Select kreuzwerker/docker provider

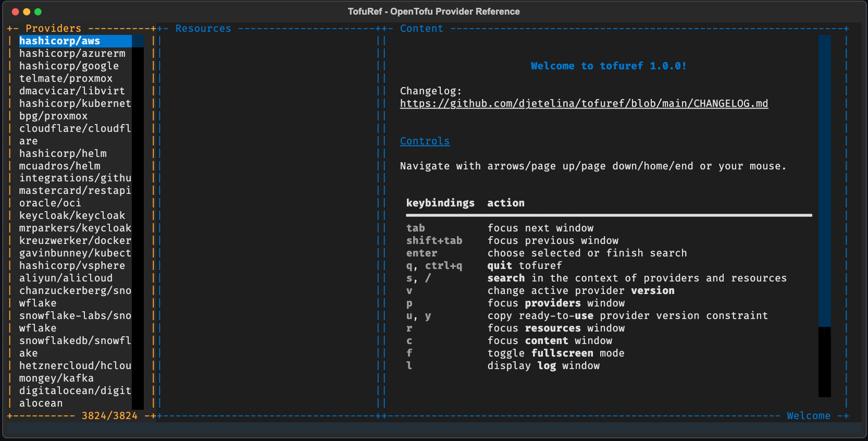(x=76, y=241)
